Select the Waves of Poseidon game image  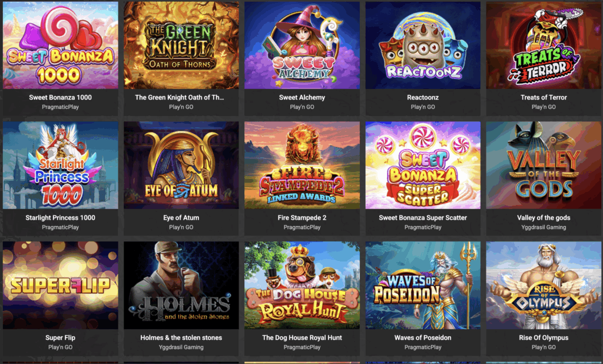point(423,286)
